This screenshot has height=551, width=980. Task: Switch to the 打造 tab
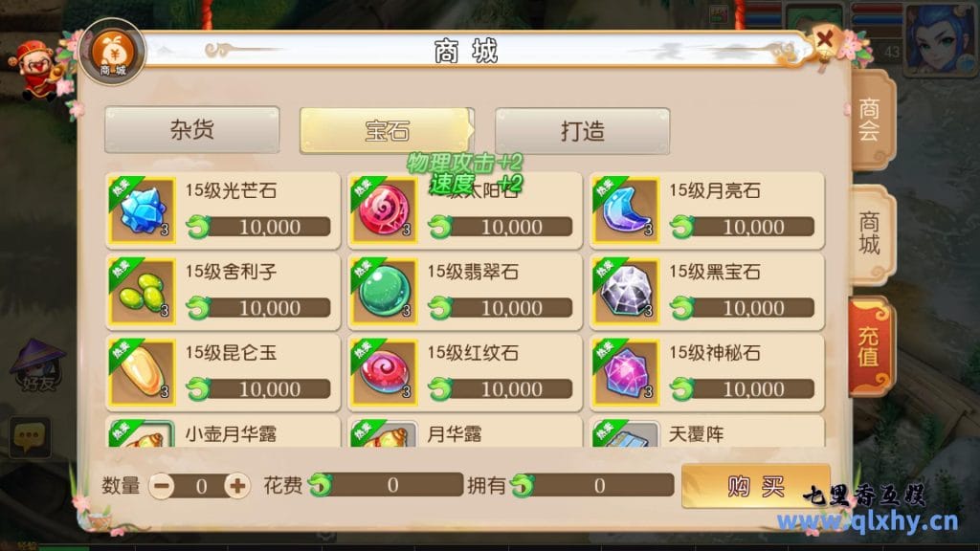(x=583, y=131)
